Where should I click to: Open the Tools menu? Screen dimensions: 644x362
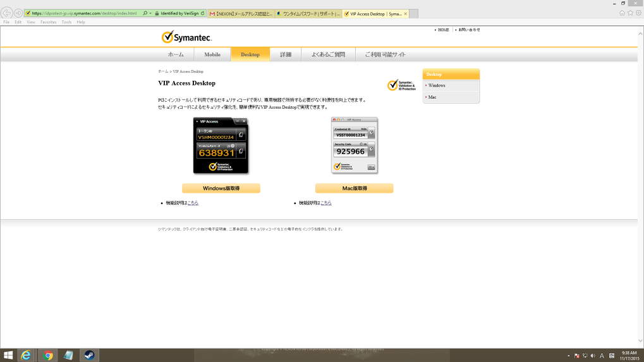66,22
